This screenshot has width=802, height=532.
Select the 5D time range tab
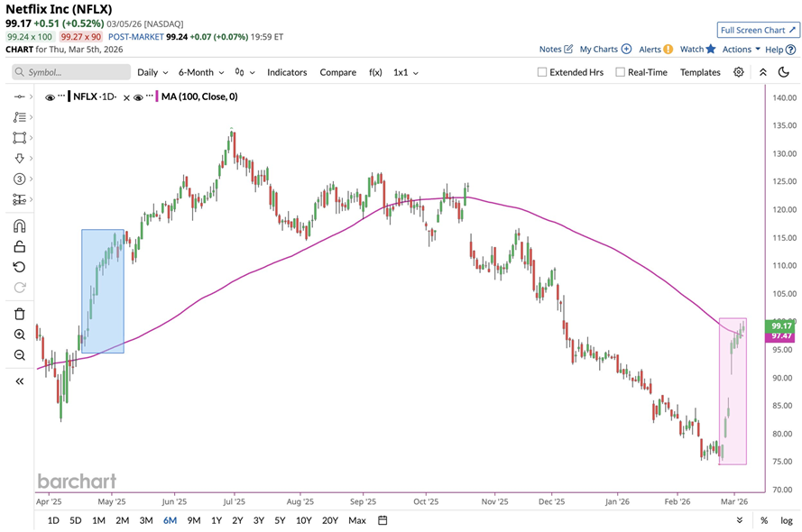point(74,520)
